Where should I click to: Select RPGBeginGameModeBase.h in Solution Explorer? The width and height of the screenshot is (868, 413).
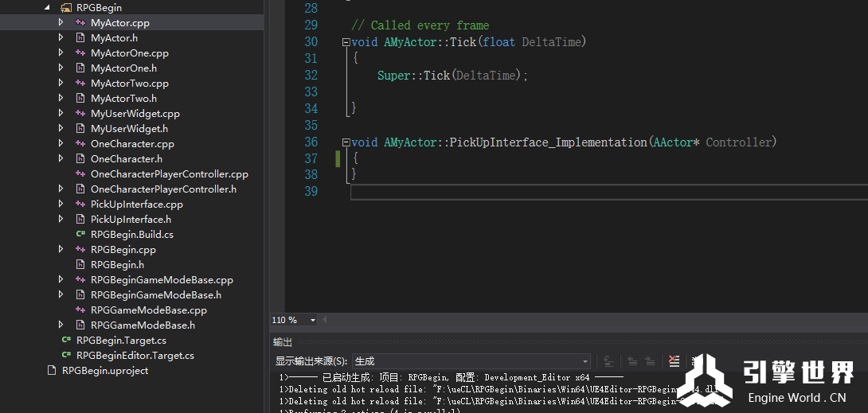[156, 294]
